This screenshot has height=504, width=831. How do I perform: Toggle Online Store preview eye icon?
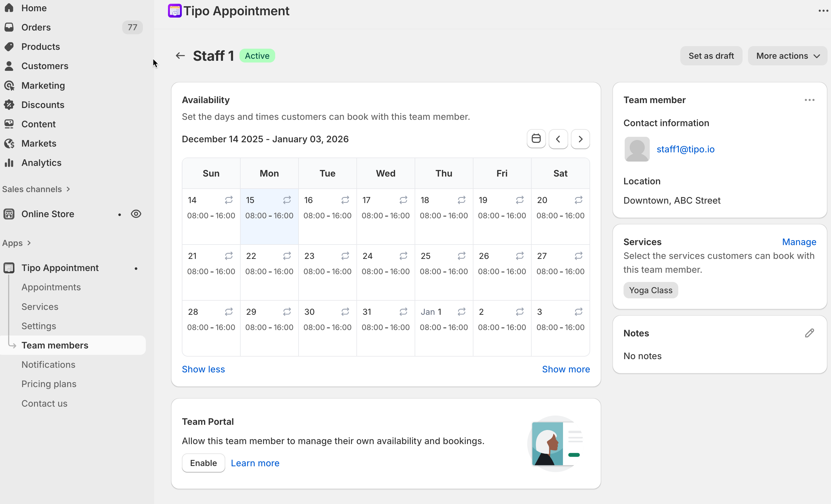click(136, 214)
